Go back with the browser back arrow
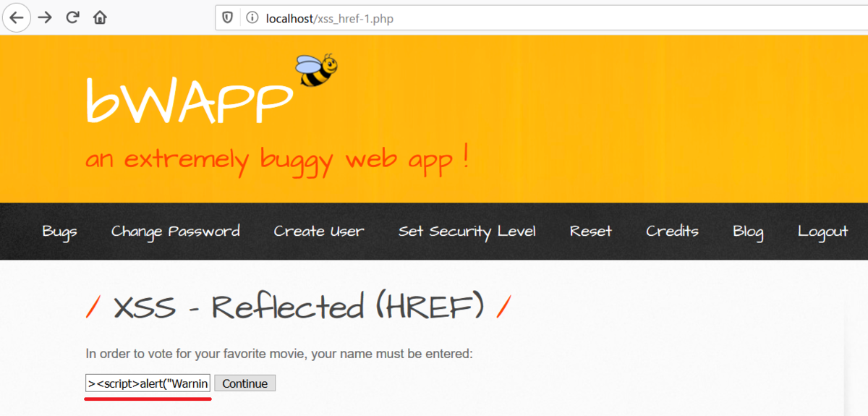 point(16,17)
